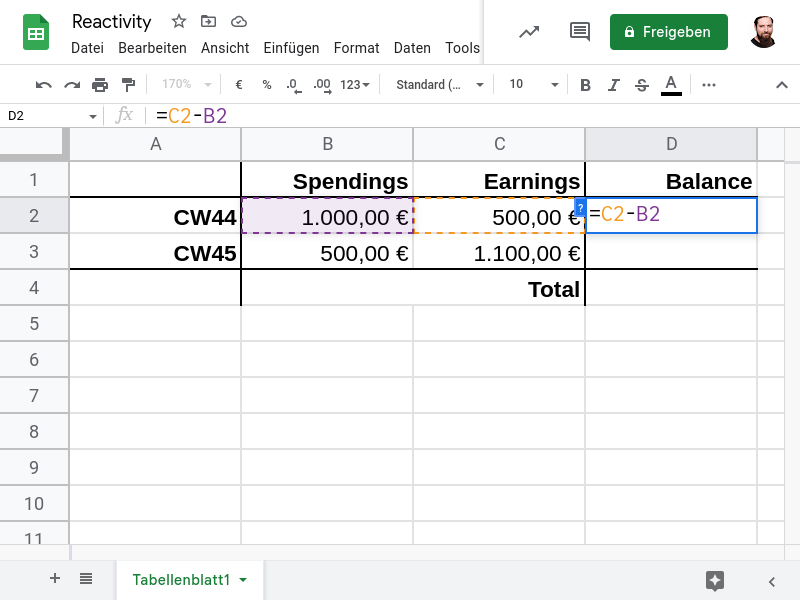Image resolution: width=800 pixels, height=600 pixels.
Task: Select cell B3 containing 500,00 €
Action: click(327, 253)
